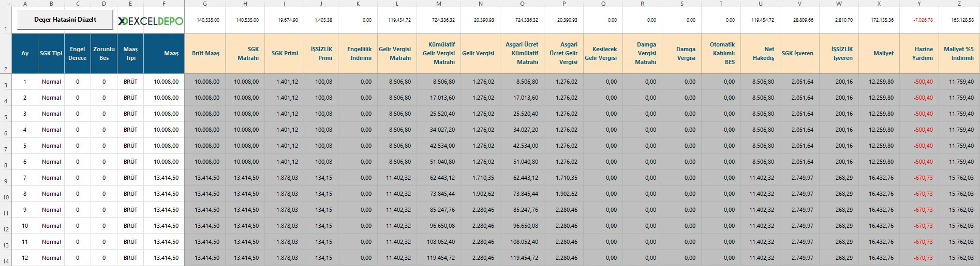Select 96.650,08 in Kümülatif Gelir Vergisi Matrahı

tap(439, 226)
